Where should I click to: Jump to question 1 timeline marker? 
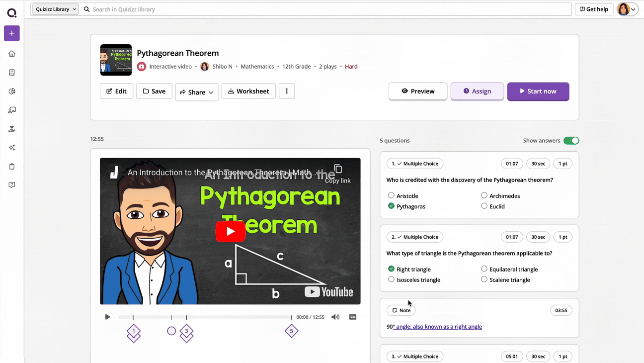(134, 331)
